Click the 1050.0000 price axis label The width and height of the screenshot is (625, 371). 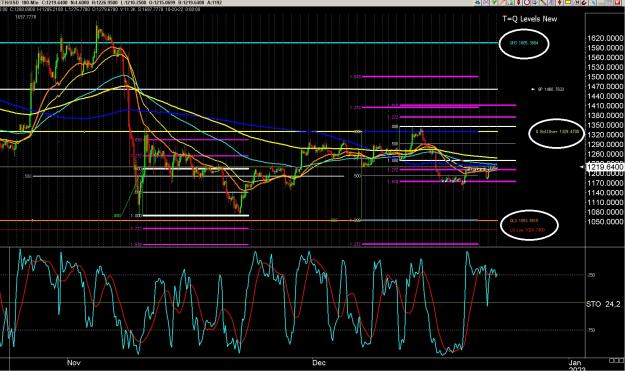pos(605,222)
